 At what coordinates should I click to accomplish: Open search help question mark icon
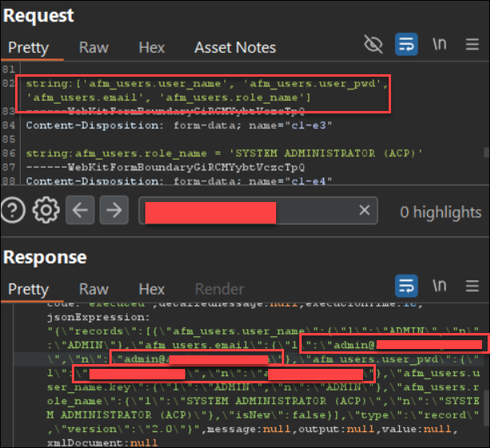click(x=13, y=210)
